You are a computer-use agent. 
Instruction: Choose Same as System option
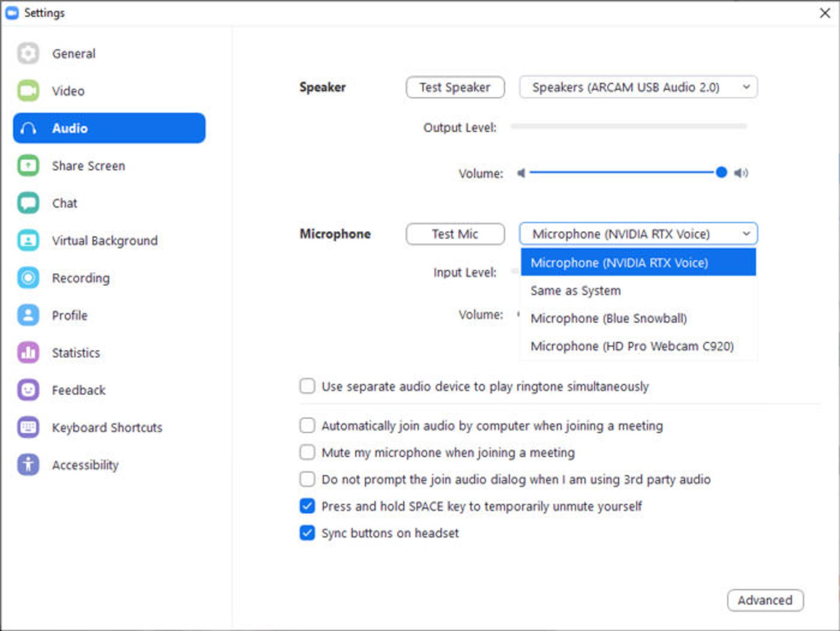point(638,290)
